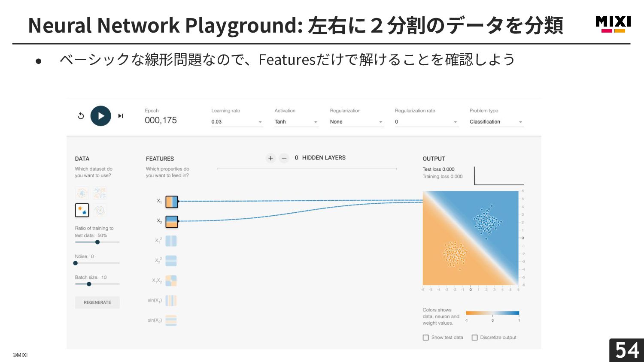Click the Noise slider handle
Screen dimensions: 644x362
[76, 263]
